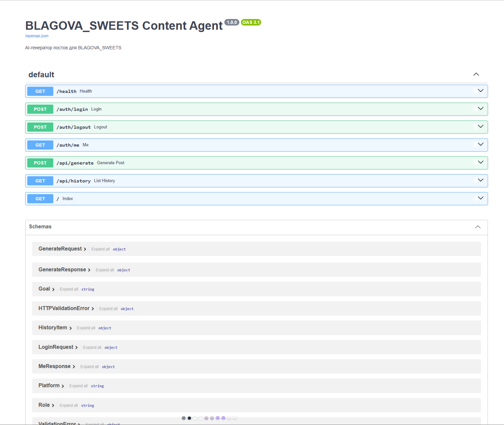Collapse the default section chevron
The width and height of the screenshot is (504, 425).
click(x=476, y=74)
